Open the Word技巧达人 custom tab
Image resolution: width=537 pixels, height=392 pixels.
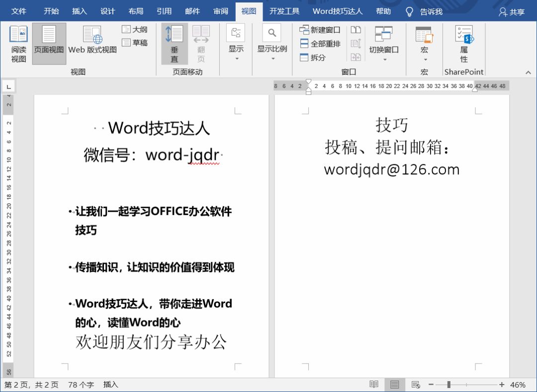coord(337,11)
